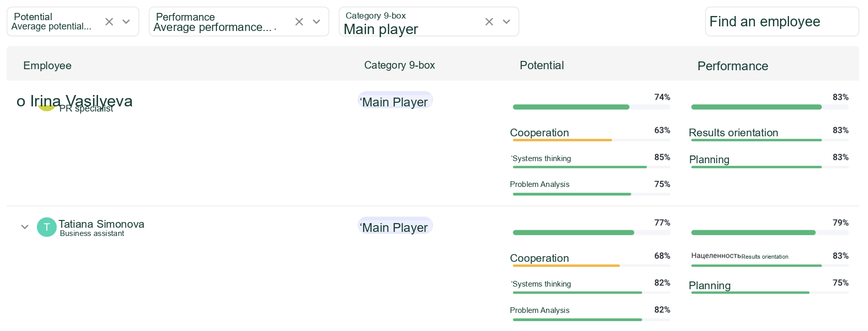Click the Find an employee search field
This screenshot has height=331, width=868.
tap(782, 22)
